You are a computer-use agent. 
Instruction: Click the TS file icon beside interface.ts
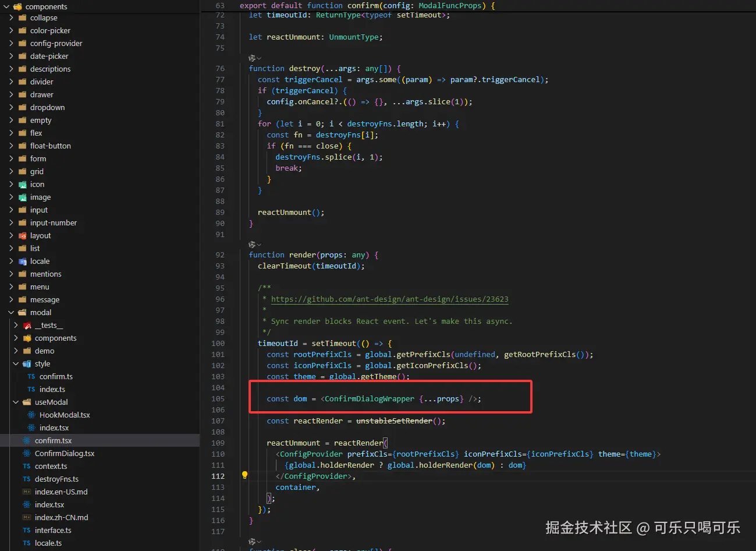point(27,530)
